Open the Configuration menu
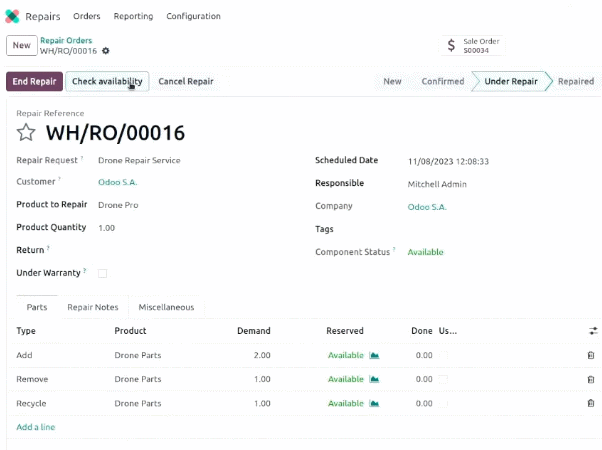Viewport: 602px width, 450px height. click(194, 16)
